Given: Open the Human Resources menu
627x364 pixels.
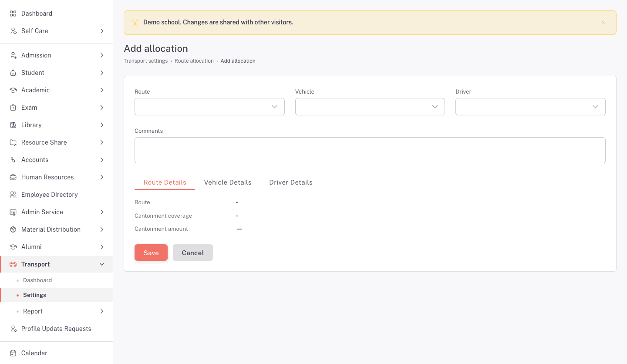Looking at the screenshot, I should pos(56,177).
